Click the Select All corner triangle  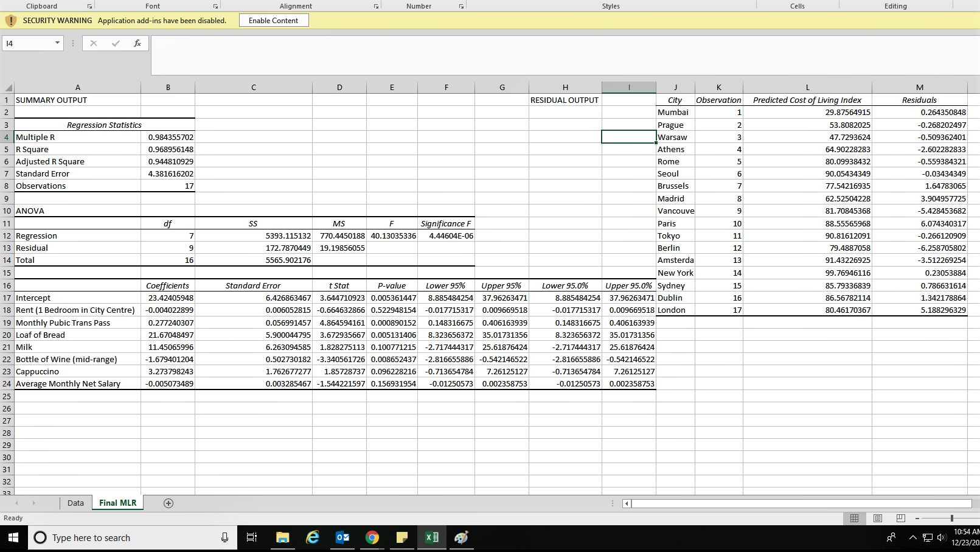coord(8,88)
